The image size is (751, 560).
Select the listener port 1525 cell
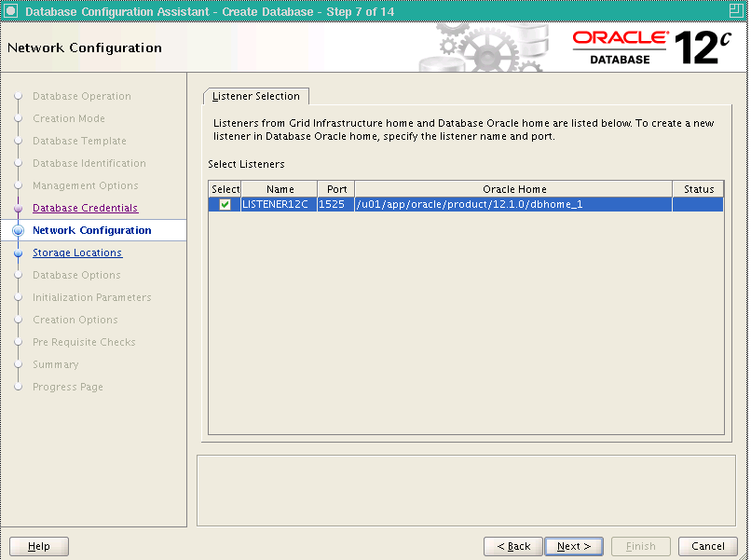point(333,204)
